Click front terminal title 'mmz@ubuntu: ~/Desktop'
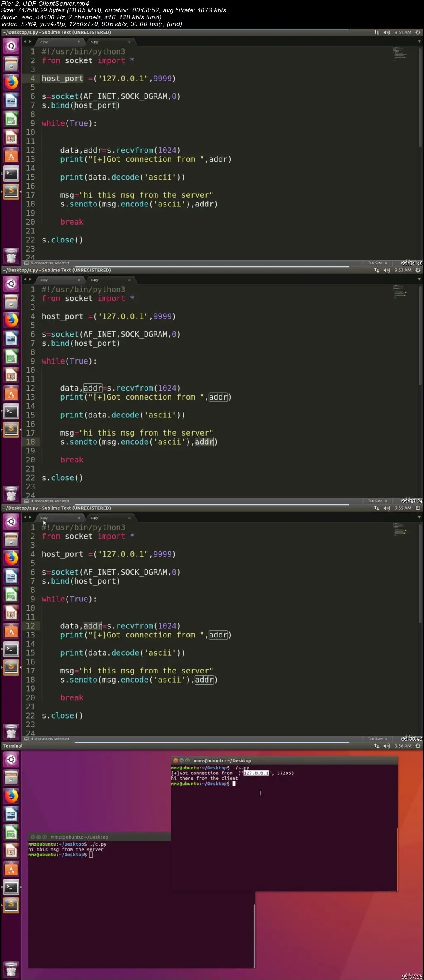Viewport: 424px width, 980px height. 222,761
